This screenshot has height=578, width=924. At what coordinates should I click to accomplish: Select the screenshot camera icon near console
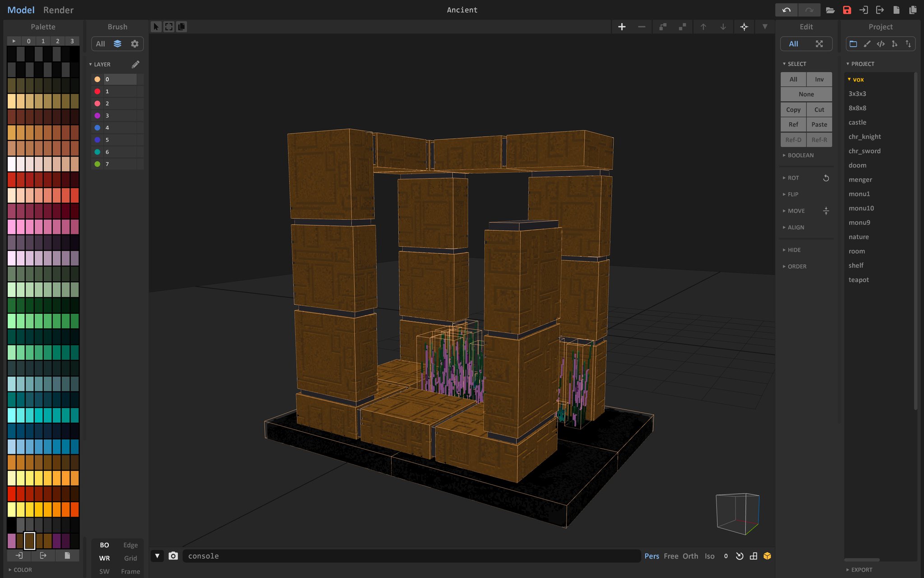(x=173, y=556)
